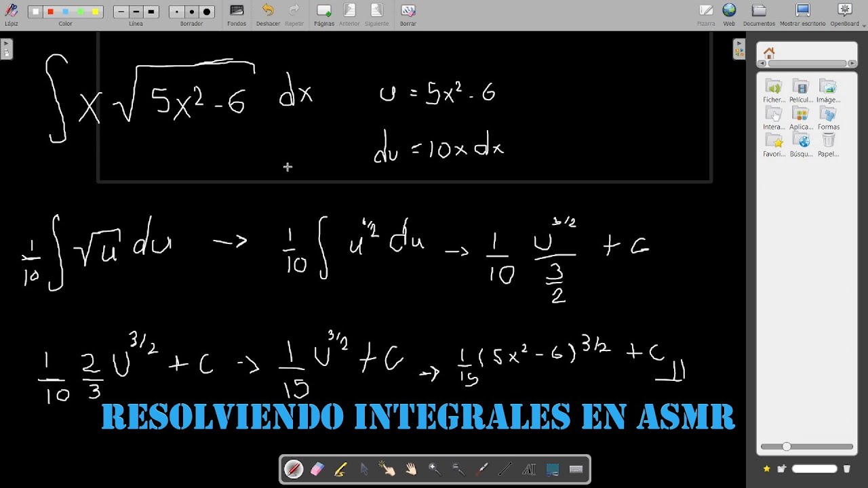
Task: Switch to Pizarra board mode
Action: pyautogui.click(x=706, y=14)
